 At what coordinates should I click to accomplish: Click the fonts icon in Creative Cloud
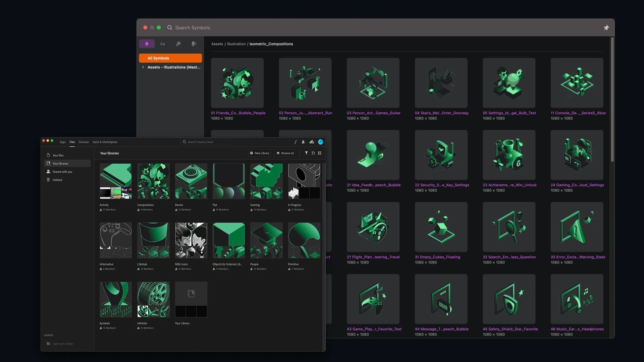296,142
